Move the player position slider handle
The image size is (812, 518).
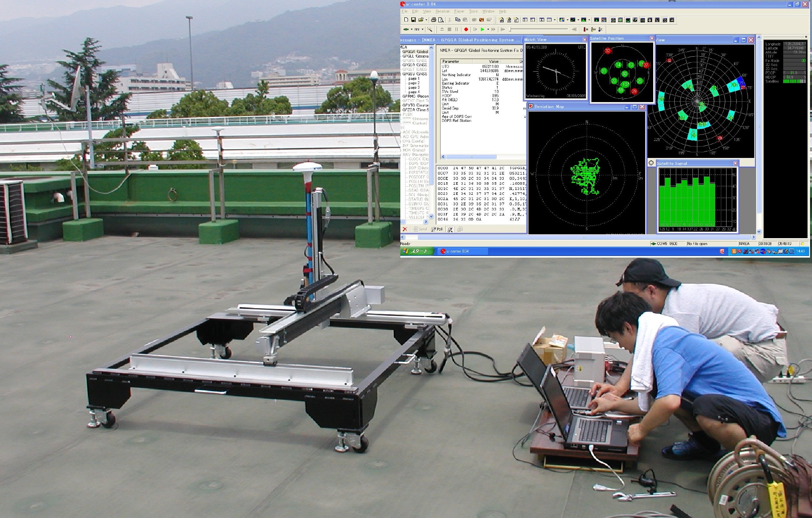pos(510,29)
